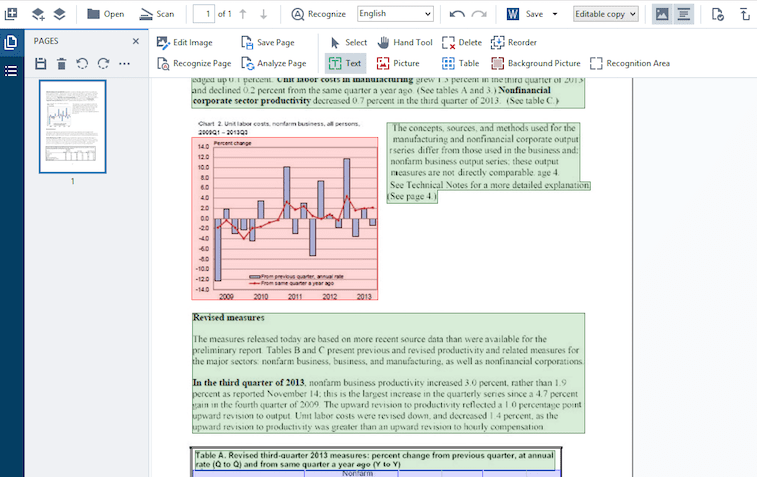The image size is (757, 477).
Task: Go to next page with down arrow
Action: (264, 14)
